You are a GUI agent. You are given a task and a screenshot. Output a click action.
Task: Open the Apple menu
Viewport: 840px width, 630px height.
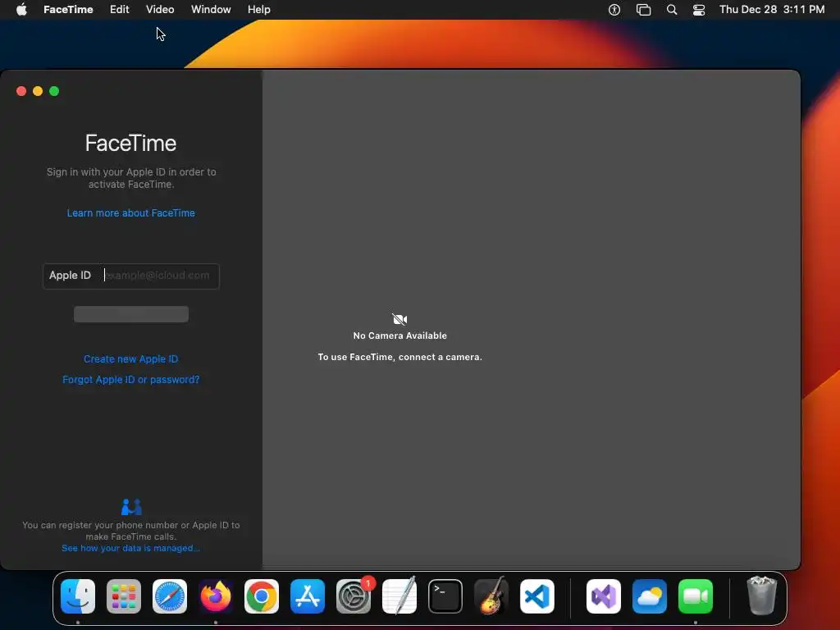(21, 9)
